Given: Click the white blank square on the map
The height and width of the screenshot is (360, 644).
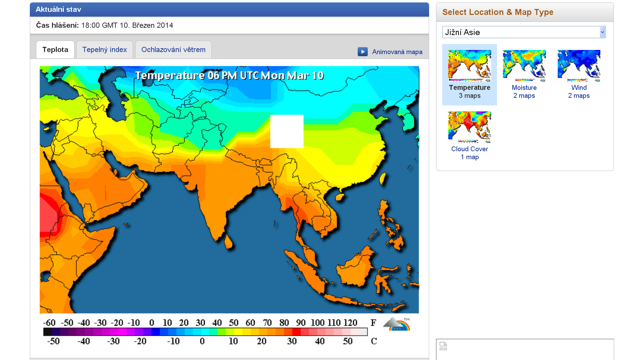Looking at the screenshot, I should pyautogui.click(x=287, y=131).
